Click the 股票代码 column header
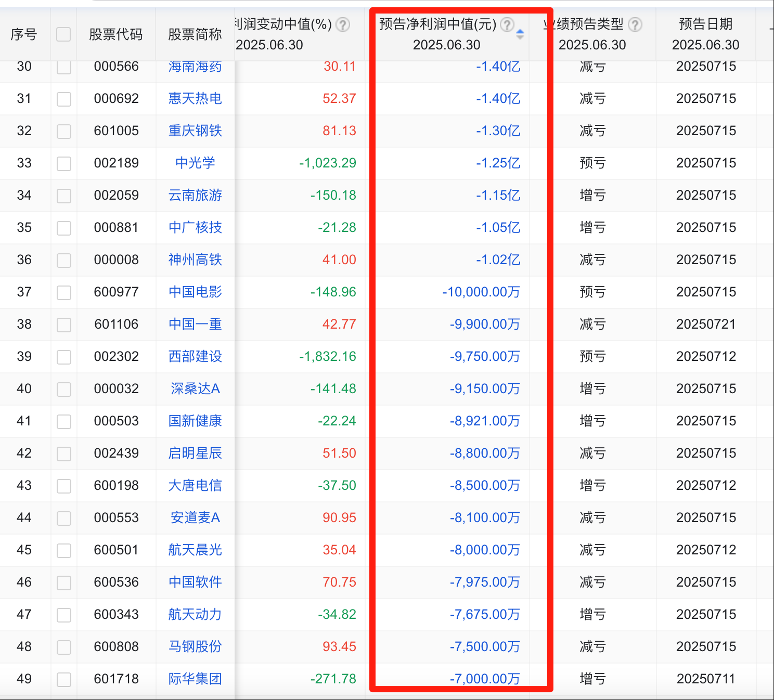Viewport: 774px width, 700px height. [116, 34]
